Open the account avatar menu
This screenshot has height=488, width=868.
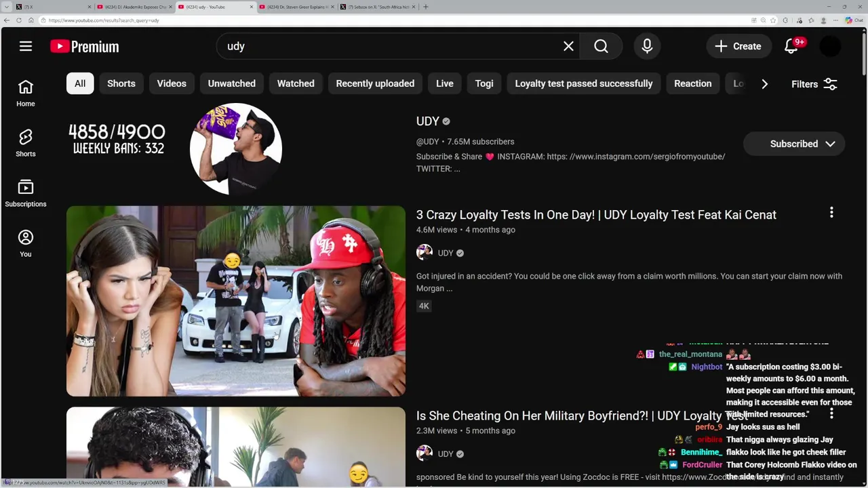tap(830, 46)
